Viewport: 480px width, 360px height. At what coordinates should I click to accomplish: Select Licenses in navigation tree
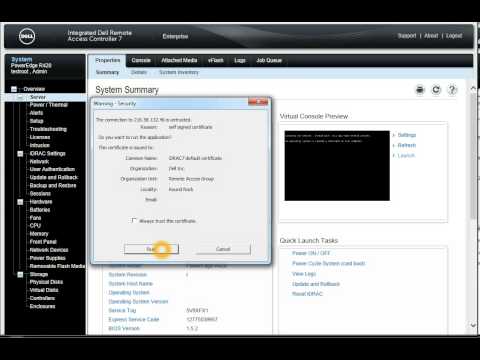[x=40, y=137]
